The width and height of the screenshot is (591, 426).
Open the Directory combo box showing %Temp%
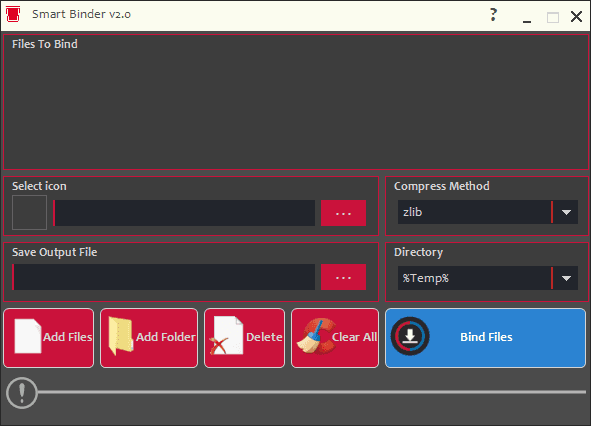(488, 278)
